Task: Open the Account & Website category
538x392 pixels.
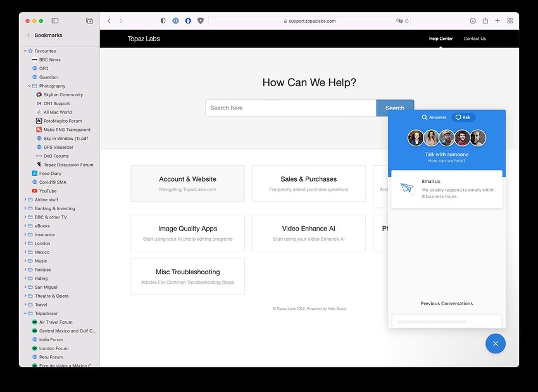Action: click(188, 184)
